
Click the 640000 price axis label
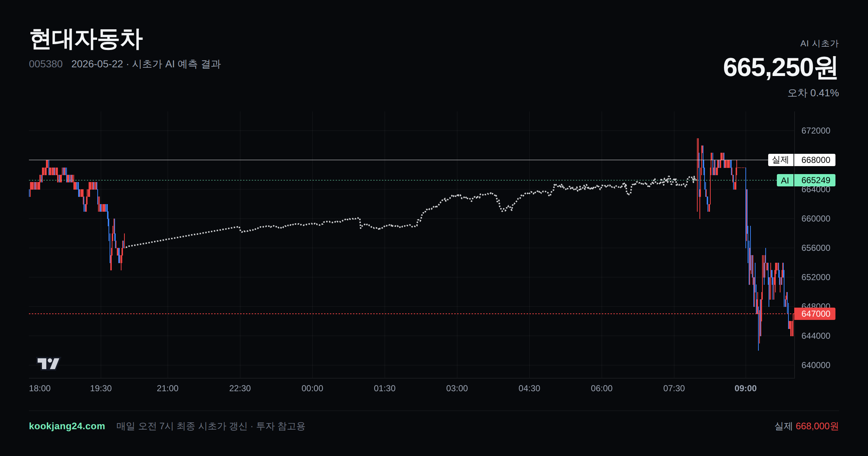click(x=816, y=365)
